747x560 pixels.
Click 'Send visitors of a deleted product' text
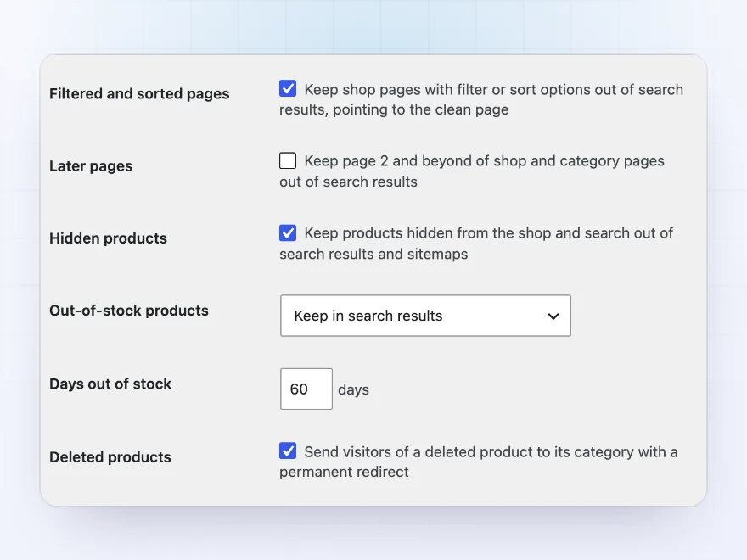pyautogui.click(x=478, y=462)
